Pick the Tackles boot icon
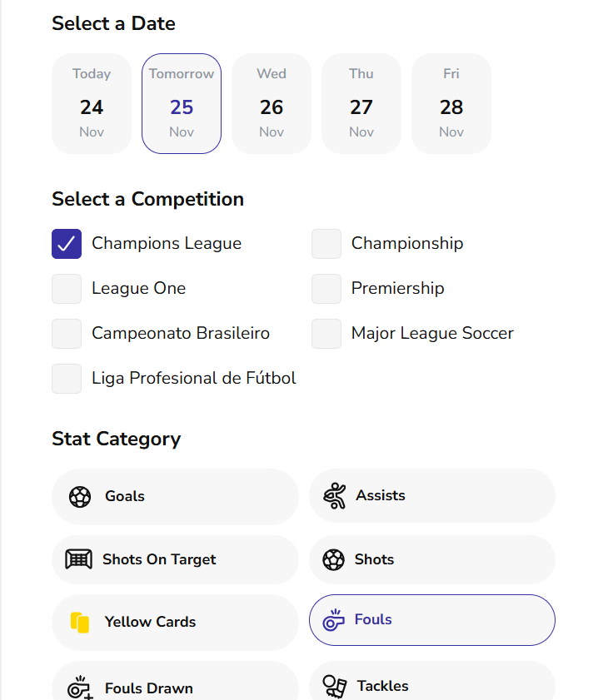Image resolution: width=603 pixels, height=700 pixels. pos(334,687)
